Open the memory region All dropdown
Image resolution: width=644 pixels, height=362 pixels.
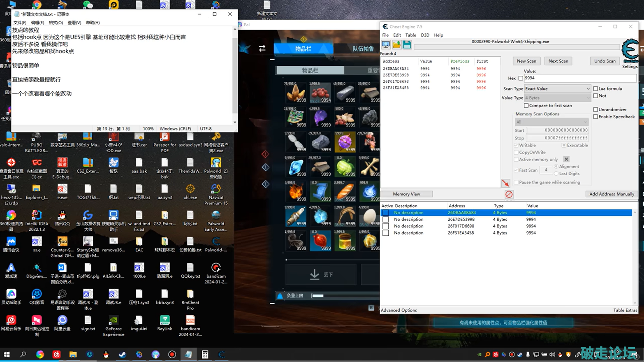pos(551,122)
